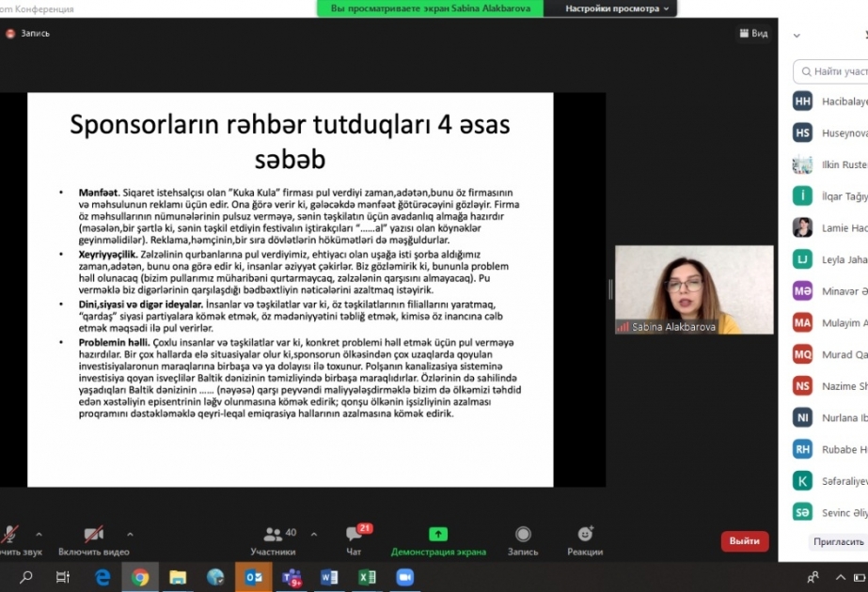Open Реакции reactions menu
868x592 pixels.
(x=585, y=540)
